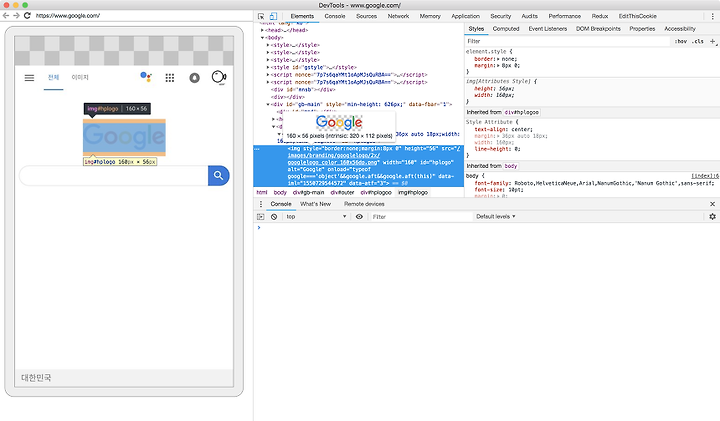Screen dimensions: 720x421
Task: Expand the head element node
Action: pyautogui.click(x=262, y=30)
